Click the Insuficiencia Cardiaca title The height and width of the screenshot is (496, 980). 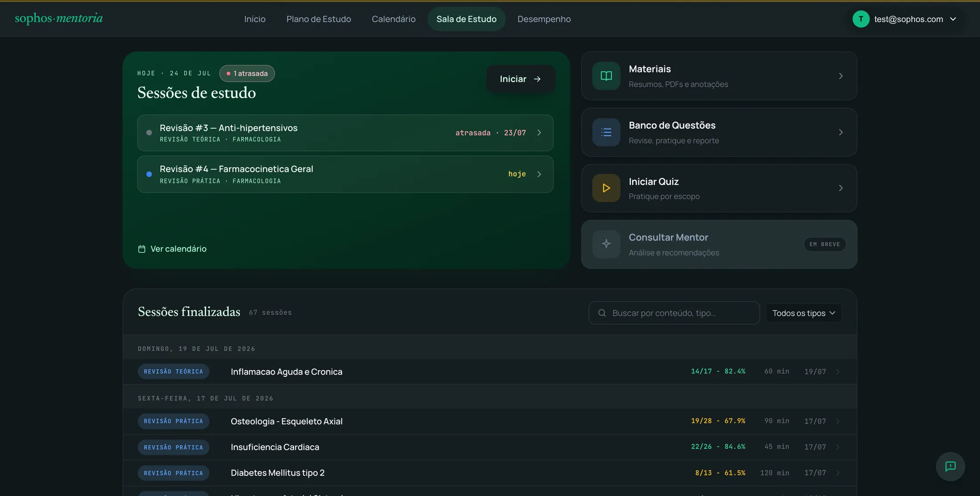point(275,447)
